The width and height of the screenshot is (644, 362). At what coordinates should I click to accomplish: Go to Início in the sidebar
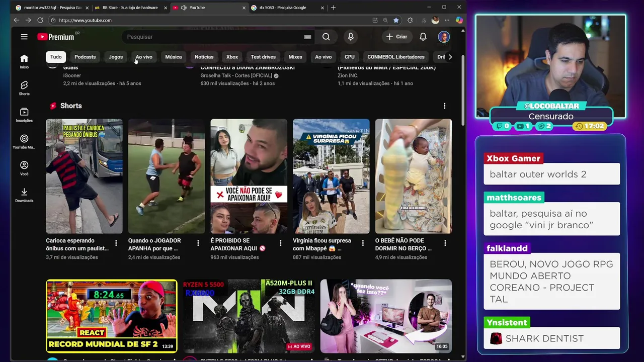click(24, 61)
